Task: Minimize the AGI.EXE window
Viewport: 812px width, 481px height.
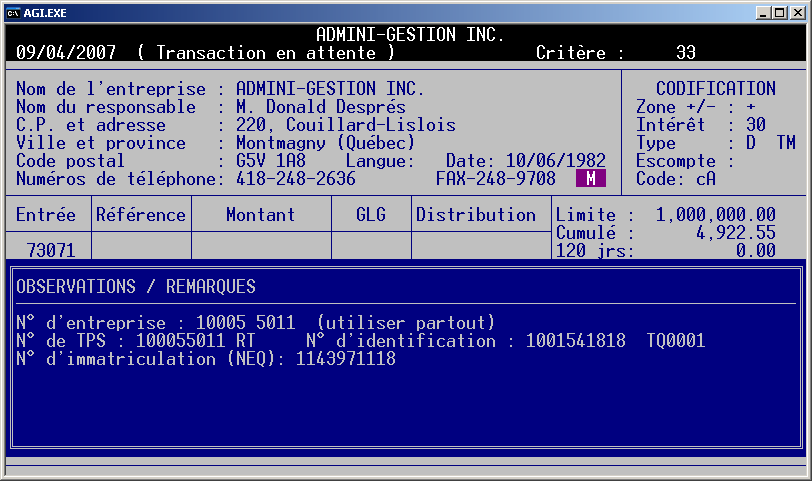Action: tap(765, 12)
